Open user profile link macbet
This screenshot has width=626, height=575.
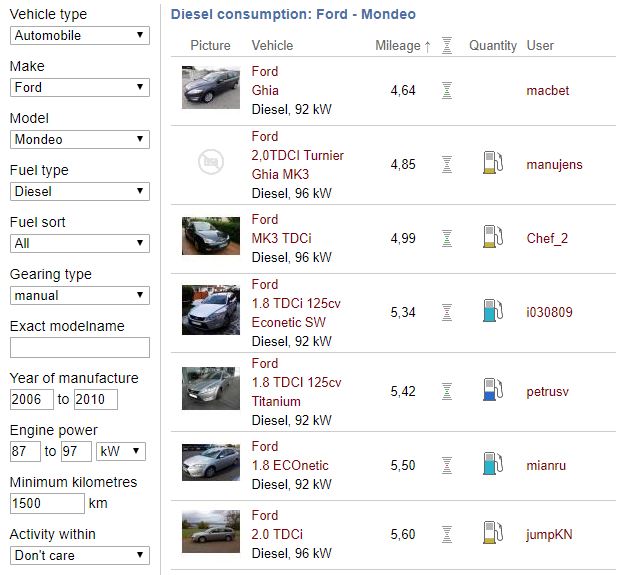pyautogui.click(x=547, y=90)
